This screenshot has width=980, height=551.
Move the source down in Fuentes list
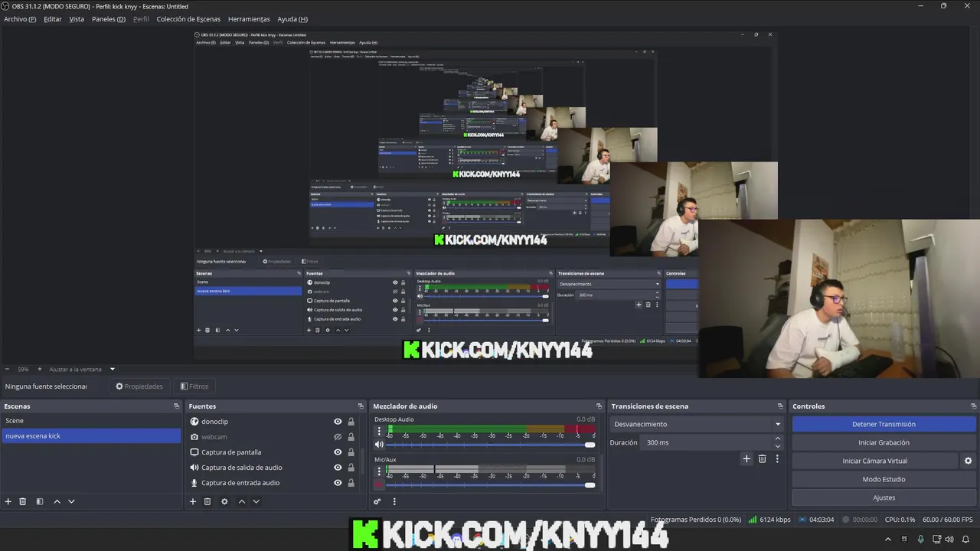click(x=256, y=501)
